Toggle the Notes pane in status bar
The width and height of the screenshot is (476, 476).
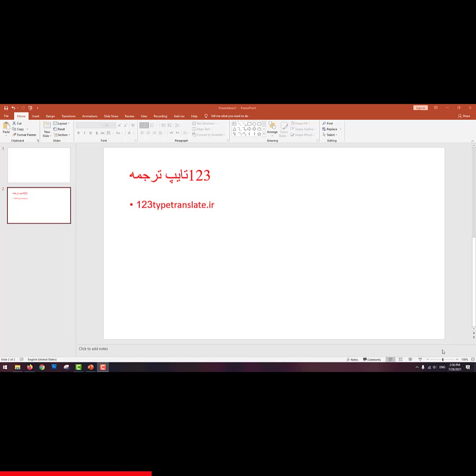pos(352,360)
